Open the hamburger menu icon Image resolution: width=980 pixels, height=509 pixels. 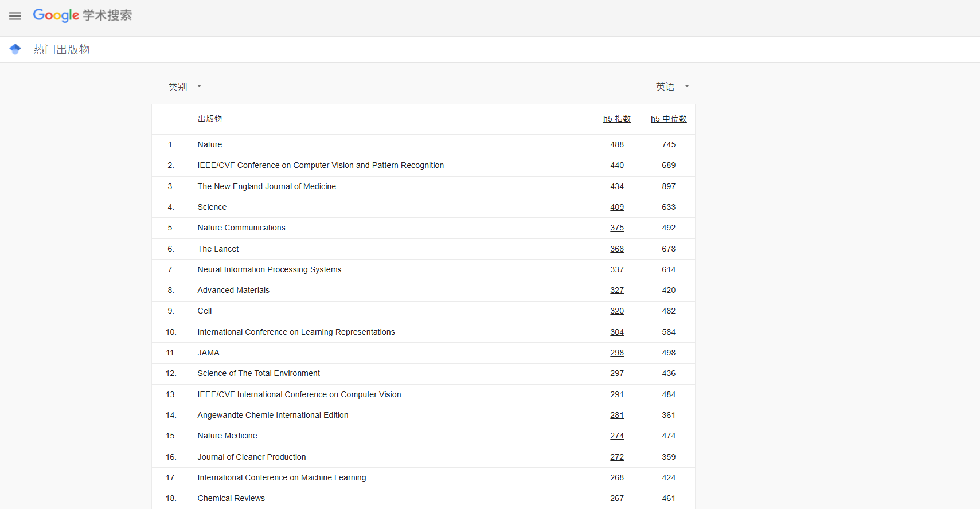point(15,16)
